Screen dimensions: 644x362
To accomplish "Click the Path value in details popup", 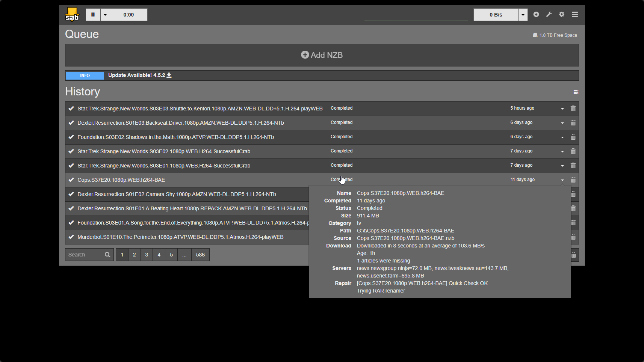I will 405,231.
